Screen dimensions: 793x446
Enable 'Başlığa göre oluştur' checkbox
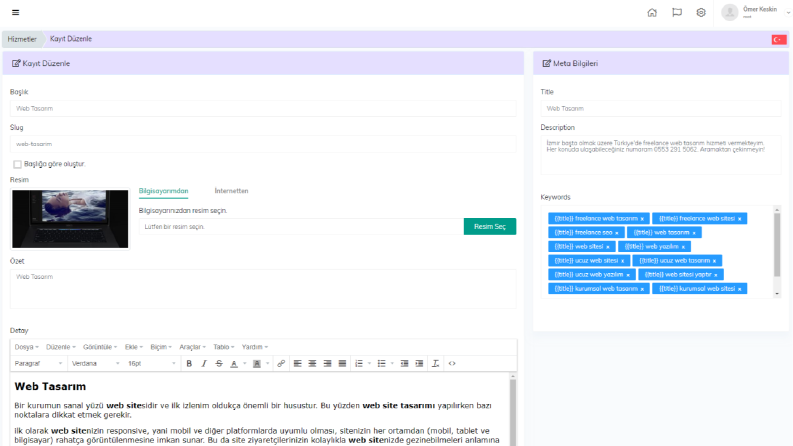point(17,164)
